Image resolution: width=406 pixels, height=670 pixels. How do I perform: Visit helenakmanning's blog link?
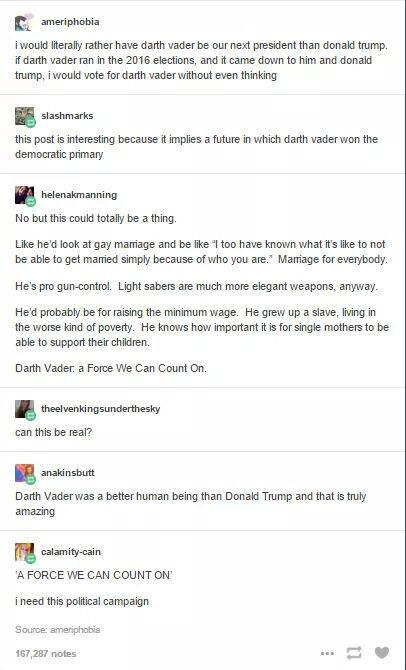pos(79,194)
